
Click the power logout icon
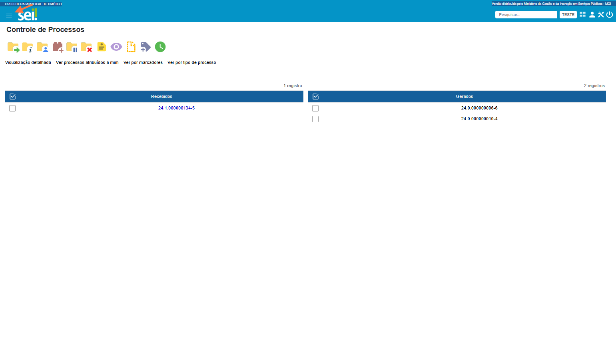coord(610,14)
